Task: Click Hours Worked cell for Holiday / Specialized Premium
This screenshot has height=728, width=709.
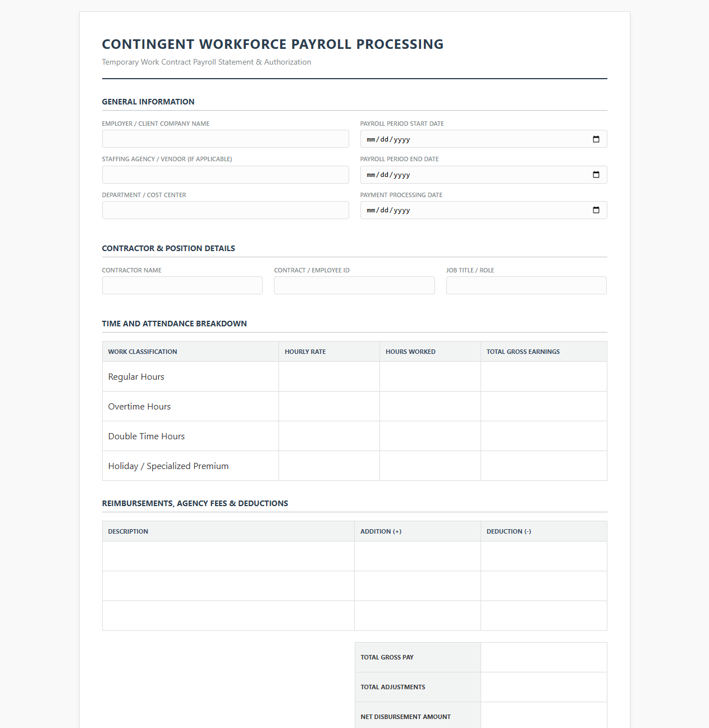Action: pos(430,466)
